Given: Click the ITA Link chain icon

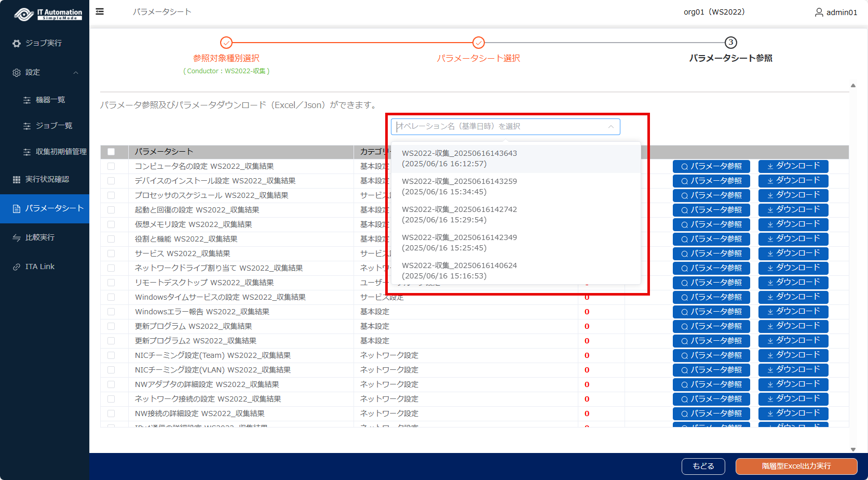Looking at the screenshot, I should 17,267.
